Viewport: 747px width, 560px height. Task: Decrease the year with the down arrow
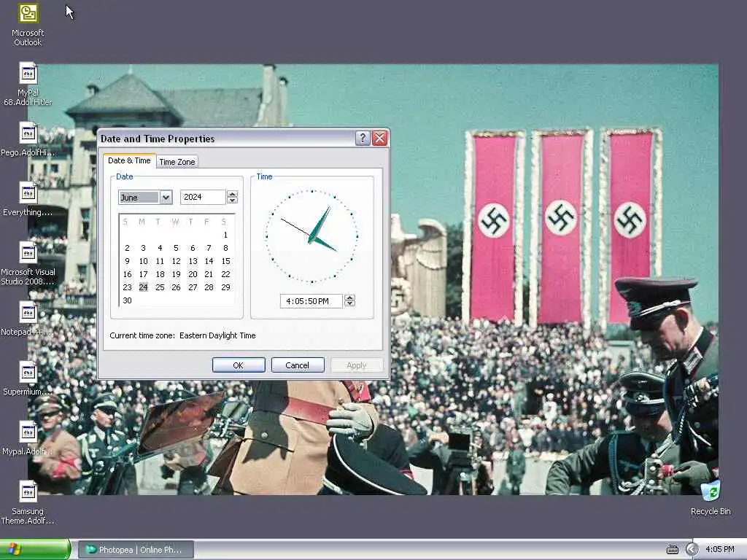click(x=233, y=201)
